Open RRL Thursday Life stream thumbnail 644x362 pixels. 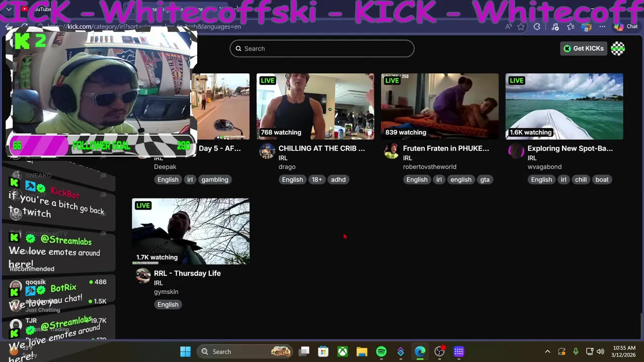(191, 231)
